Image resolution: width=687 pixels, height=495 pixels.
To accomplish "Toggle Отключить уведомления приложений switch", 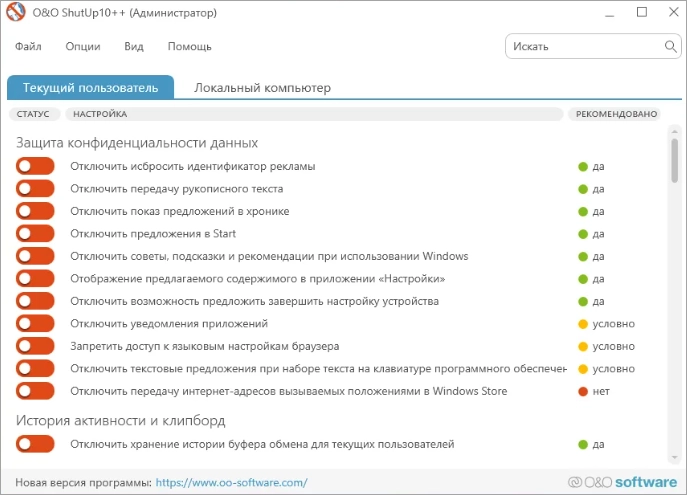I will tap(35, 324).
